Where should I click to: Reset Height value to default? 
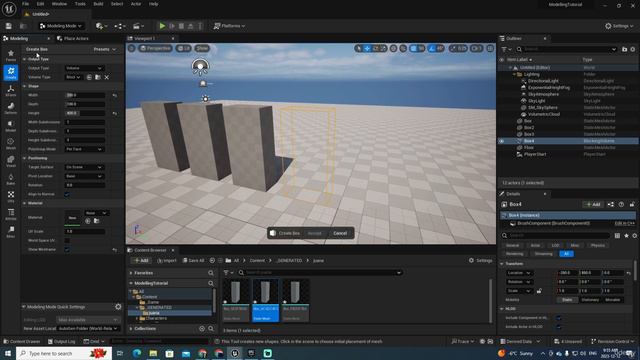click(115, 113)
